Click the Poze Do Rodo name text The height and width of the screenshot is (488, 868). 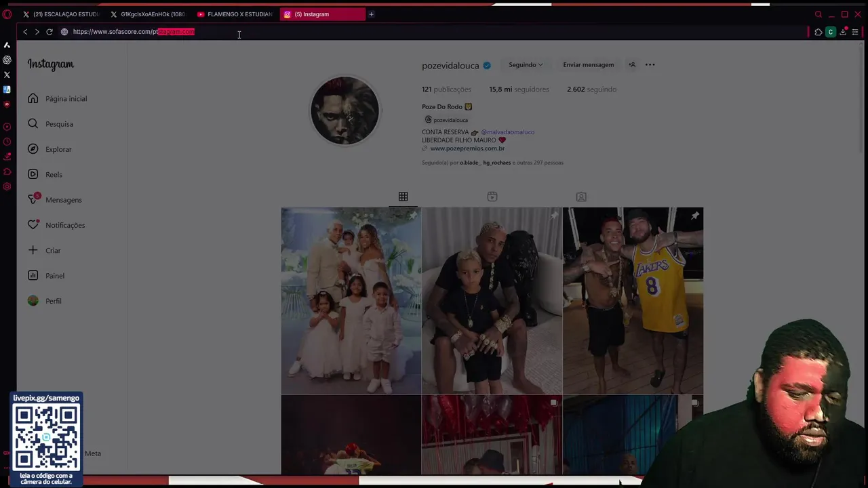[x=442, y=107]
